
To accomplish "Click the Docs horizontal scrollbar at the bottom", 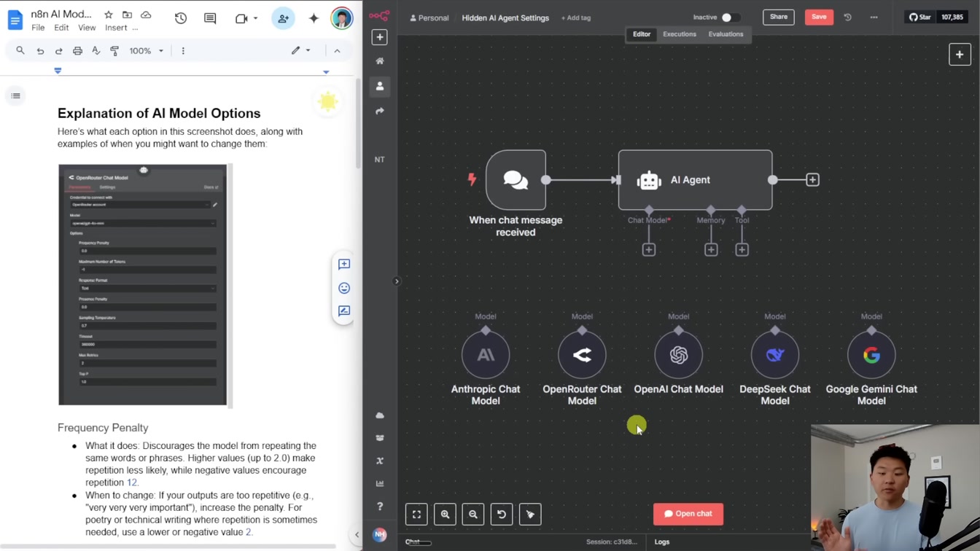I will [168, 545].
